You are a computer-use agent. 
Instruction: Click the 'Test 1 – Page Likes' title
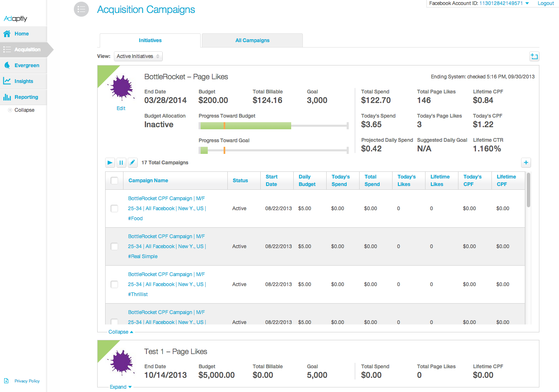176,352
